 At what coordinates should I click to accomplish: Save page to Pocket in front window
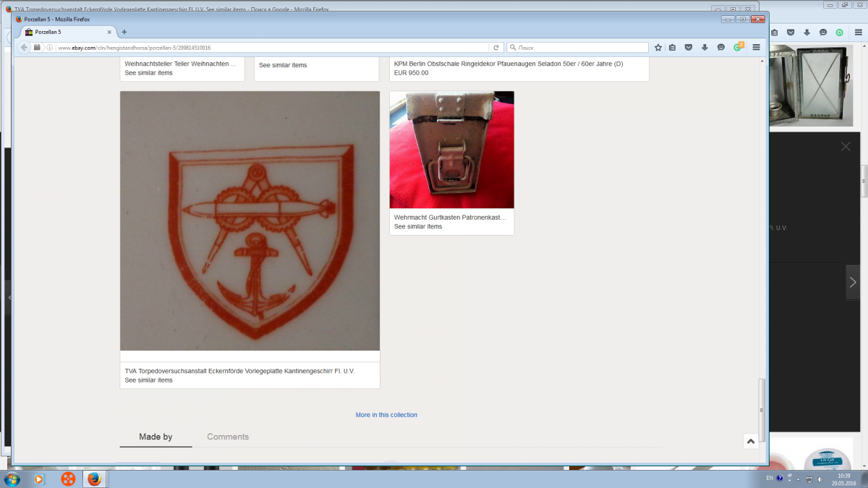point(689,48)
